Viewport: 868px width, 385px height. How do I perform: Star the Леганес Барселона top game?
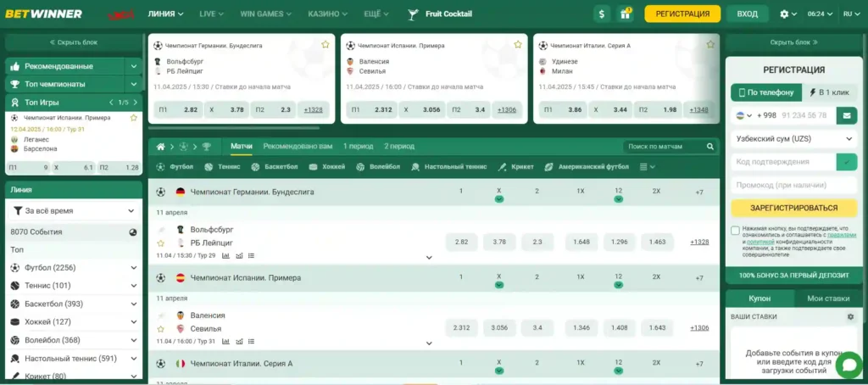tap(133, 118)
